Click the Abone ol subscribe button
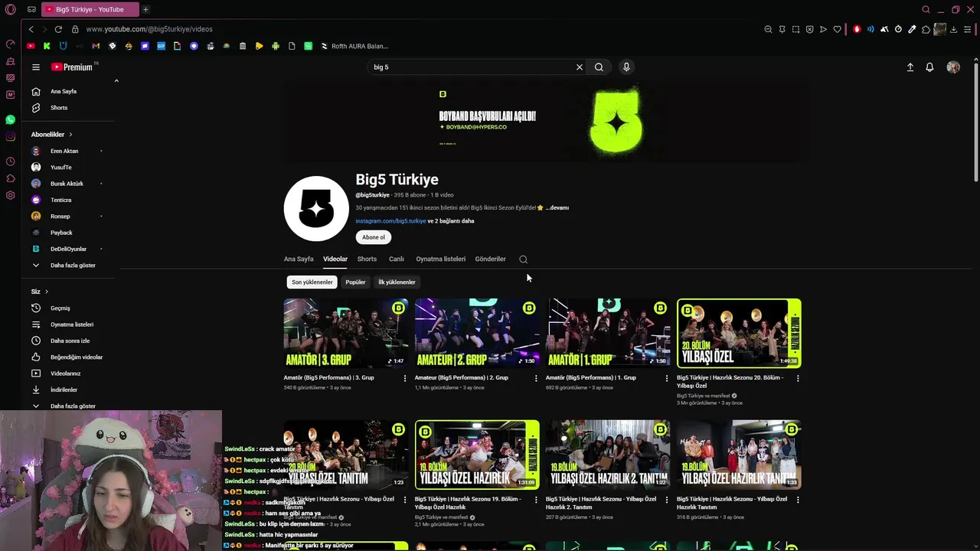The width and height of the screenshot is (980, 551). [374, 237]
